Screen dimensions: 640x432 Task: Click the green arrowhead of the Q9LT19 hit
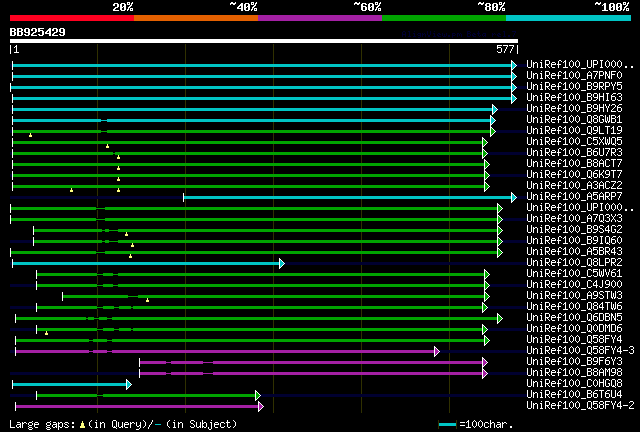(x=493, y=131)
